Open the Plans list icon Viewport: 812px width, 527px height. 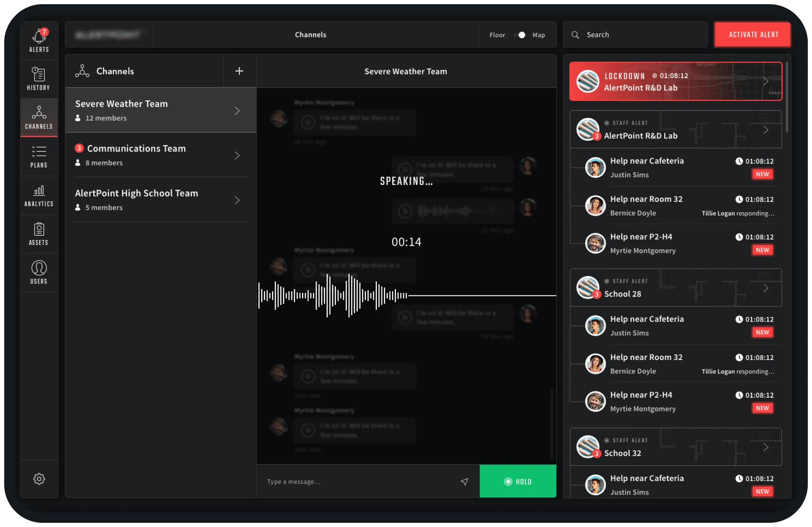[39, 152]
